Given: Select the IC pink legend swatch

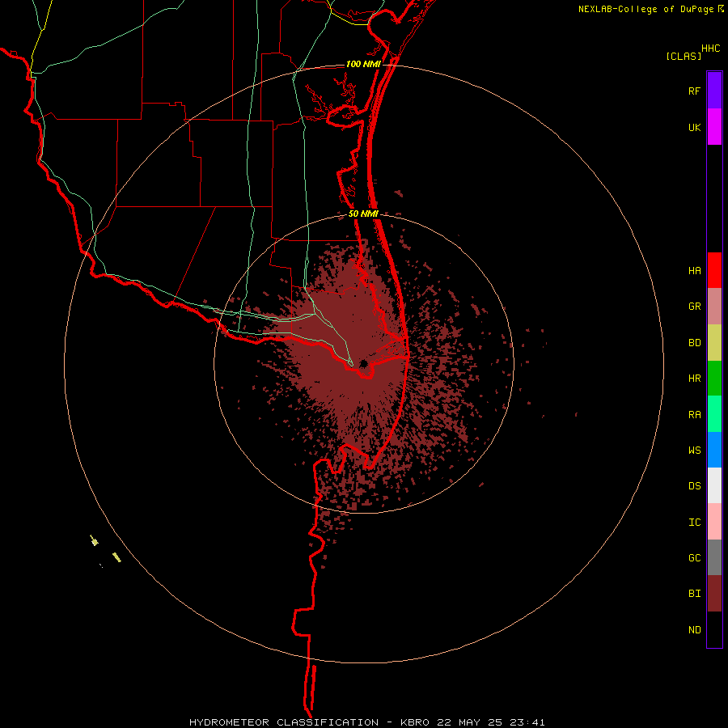Looking at the screenshot, I should [x=714, y=522].
